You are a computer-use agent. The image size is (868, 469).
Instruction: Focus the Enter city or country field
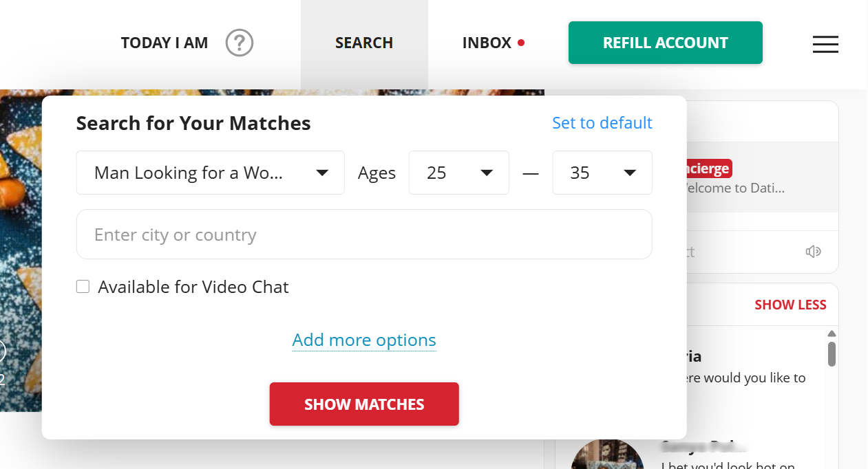pyautogui.click(x=364, y=235)
